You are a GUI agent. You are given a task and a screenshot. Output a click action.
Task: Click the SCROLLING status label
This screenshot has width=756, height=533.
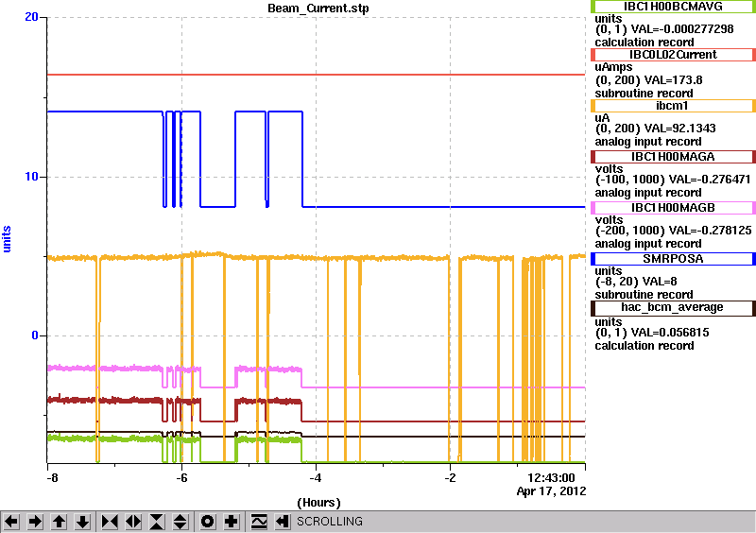(x=329, y=522)
